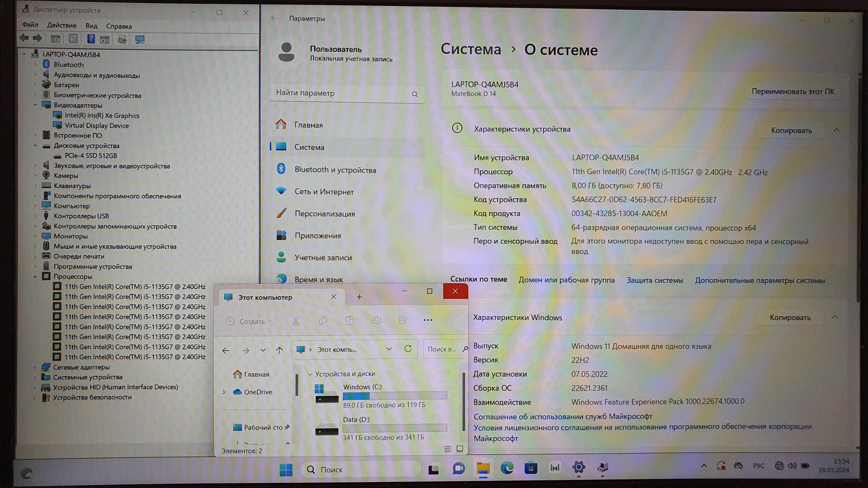Screen dimensions: 868x488
Task: Click the help icon in Device Manager toolbar
Action: pyautogui.click(x=91, y=39)
